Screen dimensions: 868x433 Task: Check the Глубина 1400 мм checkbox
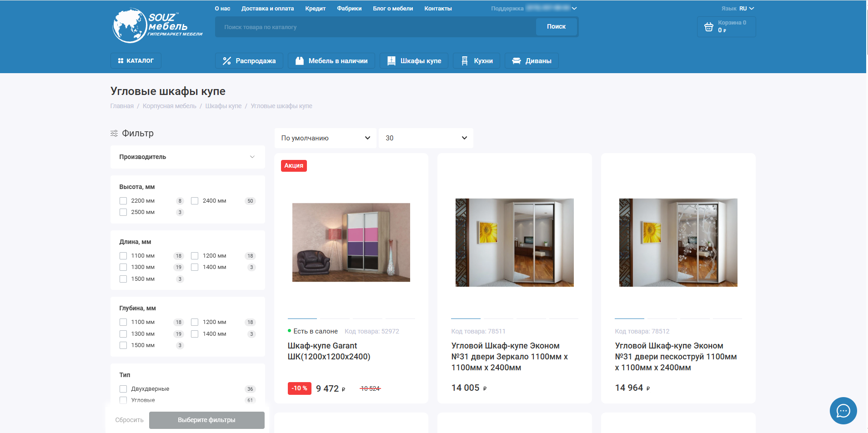point(195,334)
